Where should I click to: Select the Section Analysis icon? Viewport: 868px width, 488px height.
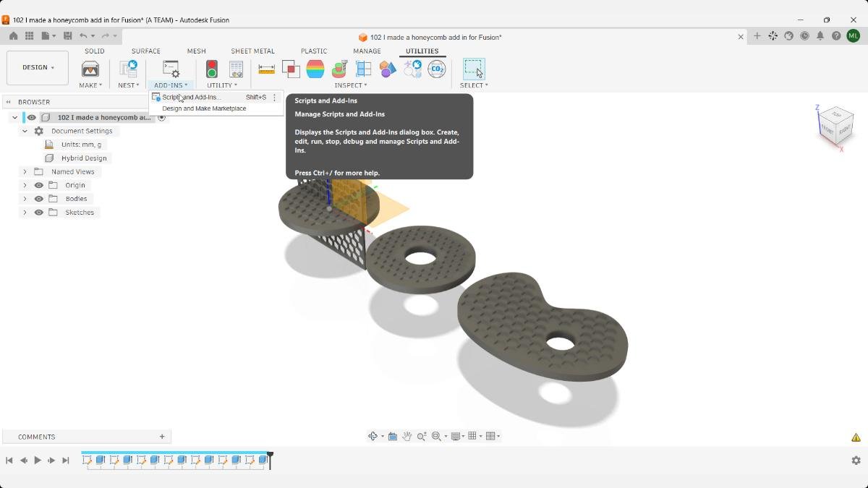coord(363,69)
